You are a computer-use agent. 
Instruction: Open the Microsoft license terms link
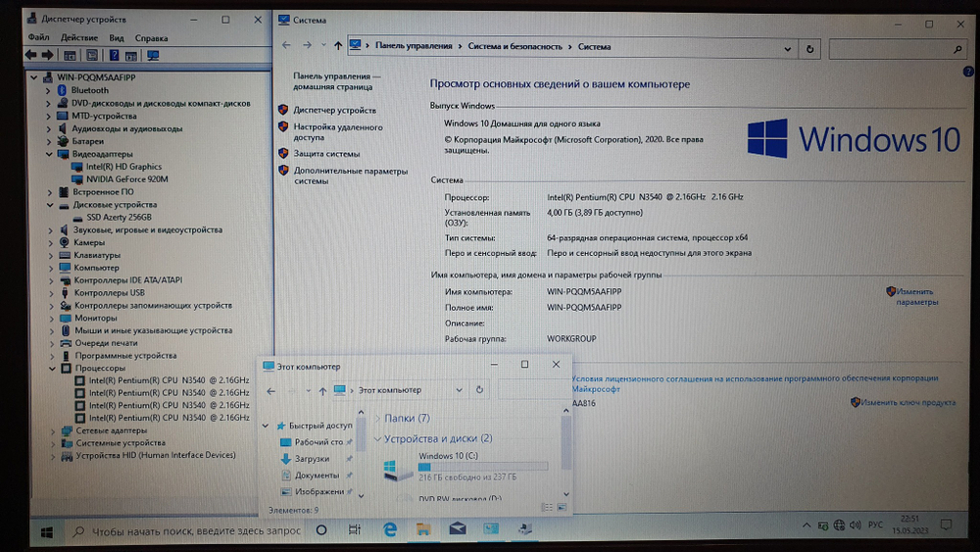(x=755, y=383)
